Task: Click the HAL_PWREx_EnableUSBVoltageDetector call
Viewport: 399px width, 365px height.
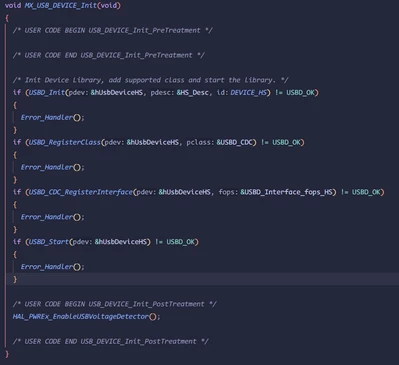Action: [x=86, y=316]
